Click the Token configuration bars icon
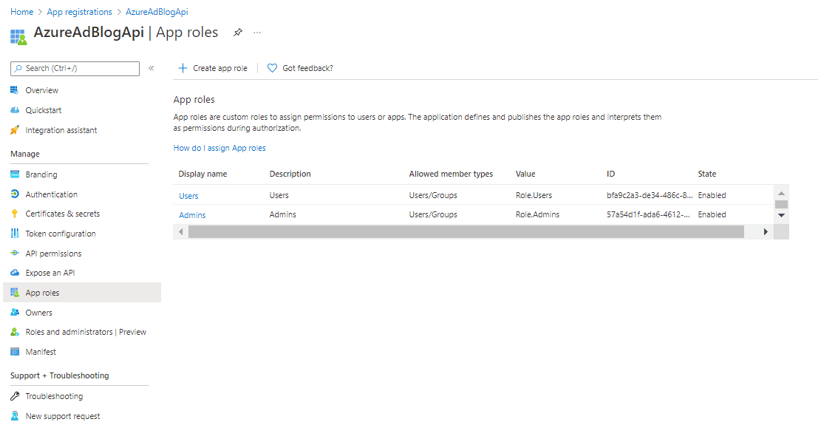Image resolution: width=818 pixels, height=439 pixels. pyautogui.click(x=15, y=234)
